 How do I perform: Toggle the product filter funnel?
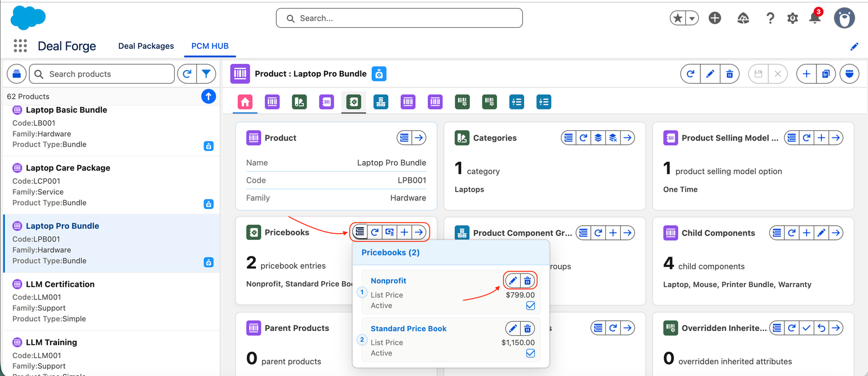pyautogui.click(x=206, y=74)
